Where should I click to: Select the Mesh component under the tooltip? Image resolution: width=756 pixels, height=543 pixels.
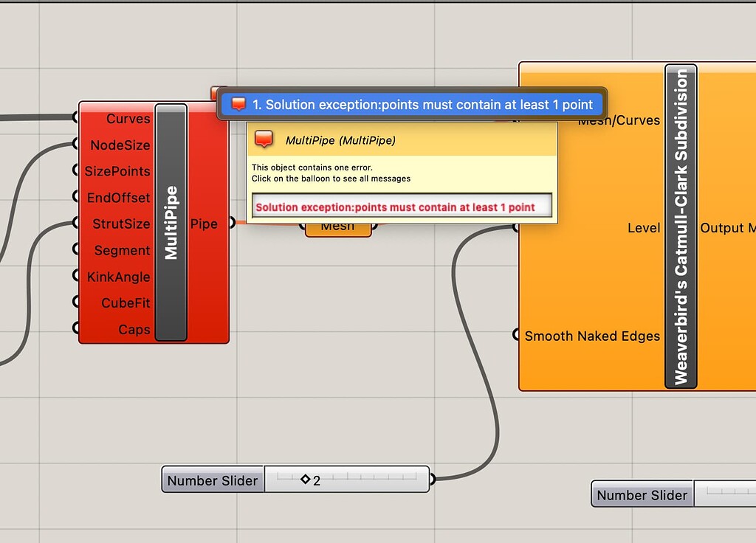click(x=337, y=225)
